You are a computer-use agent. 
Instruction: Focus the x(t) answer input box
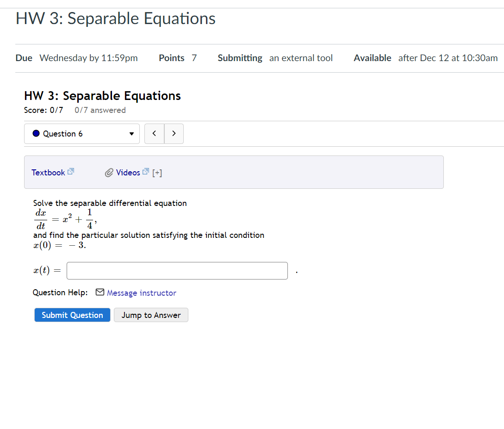click(177, 271)
